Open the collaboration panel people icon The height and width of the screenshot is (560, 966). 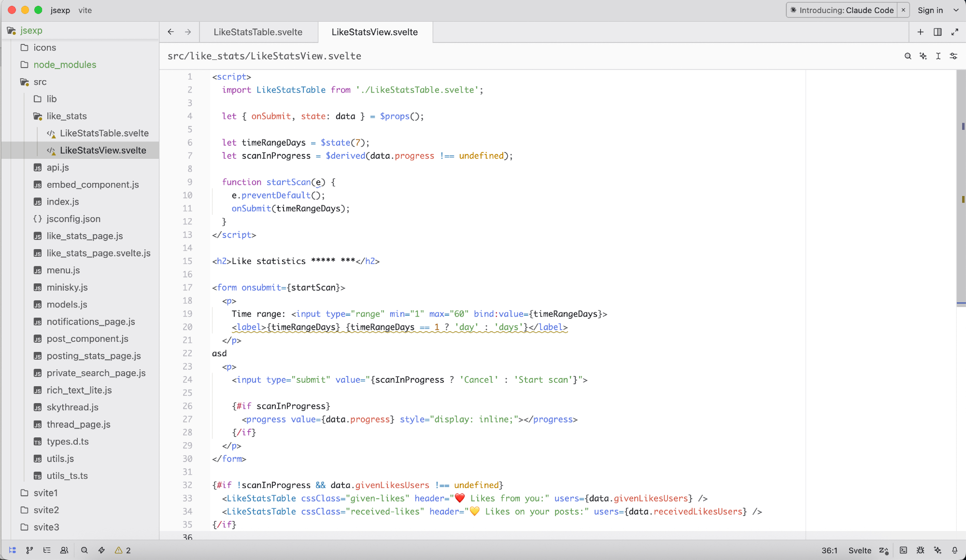pyautogui.click(x=64, y=550)
